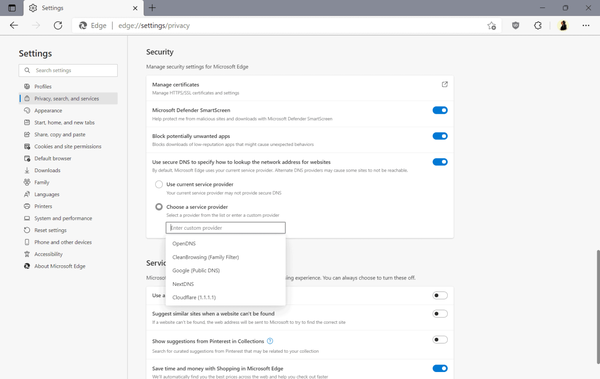Image resolution: width=600 pixels, height=379 pixels.
Task: Click the vertical page scrollbar
Action: [x=598, y=306]
